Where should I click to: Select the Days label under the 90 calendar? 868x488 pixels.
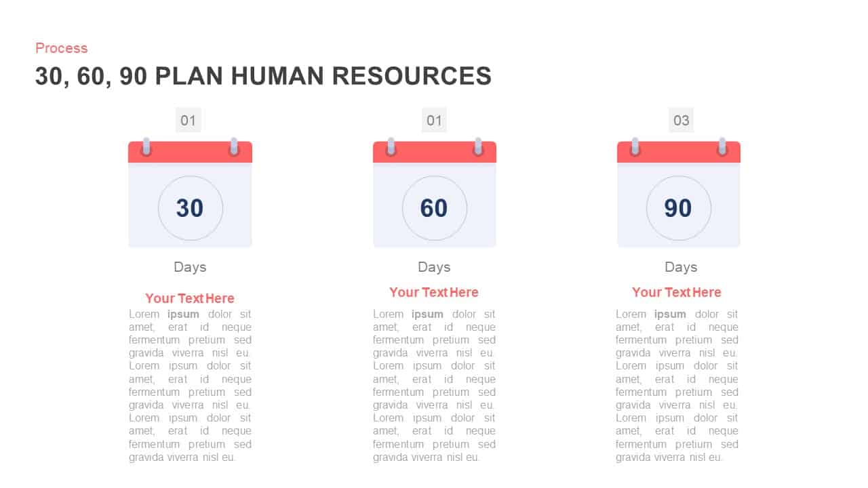pyautogui.click(x=681, y=267)
